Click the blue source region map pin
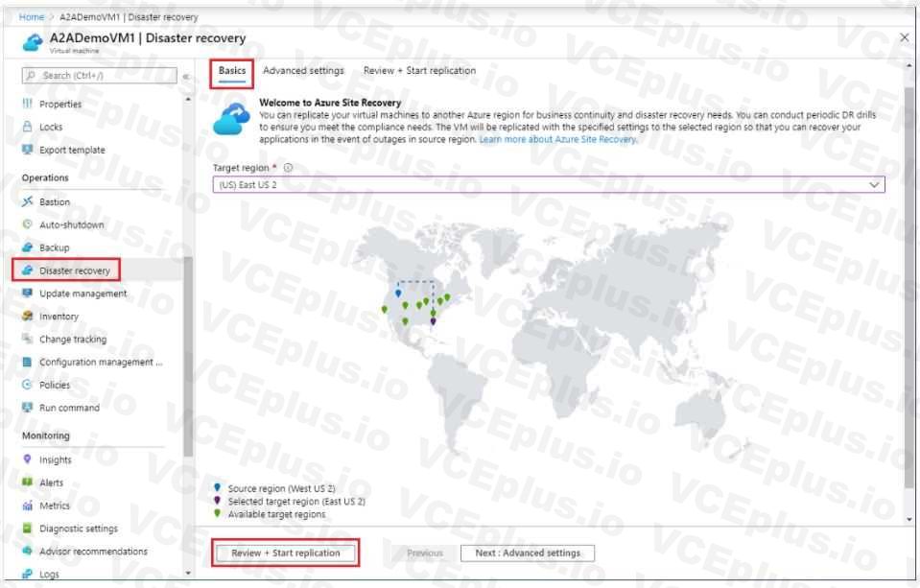The image size is (920, 588). click(398, 293)
